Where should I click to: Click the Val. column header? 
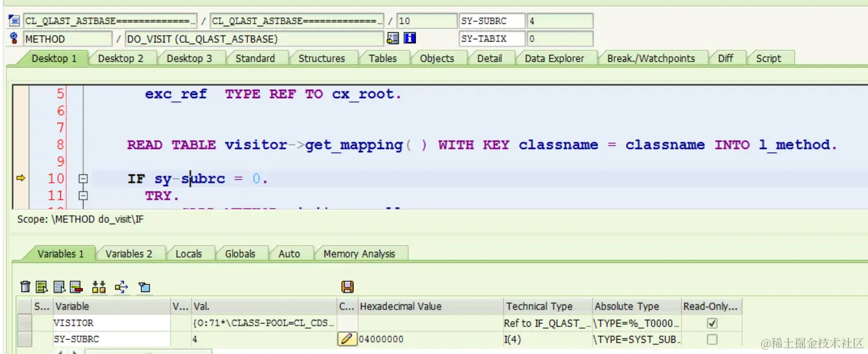tap(264, 306)
